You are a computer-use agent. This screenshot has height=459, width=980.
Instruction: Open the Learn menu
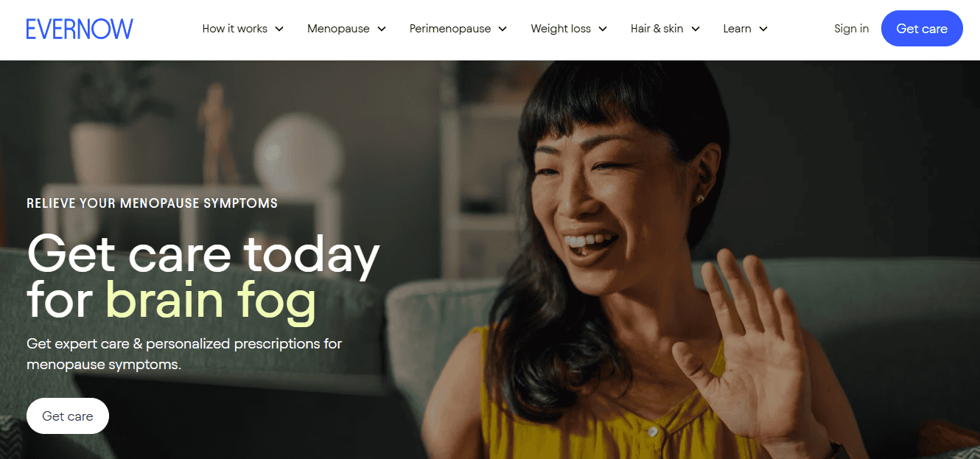tap(737, 29)
